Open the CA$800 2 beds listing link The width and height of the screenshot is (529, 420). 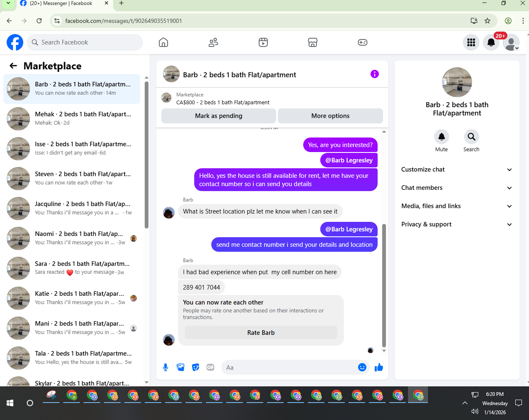point(223,102)
